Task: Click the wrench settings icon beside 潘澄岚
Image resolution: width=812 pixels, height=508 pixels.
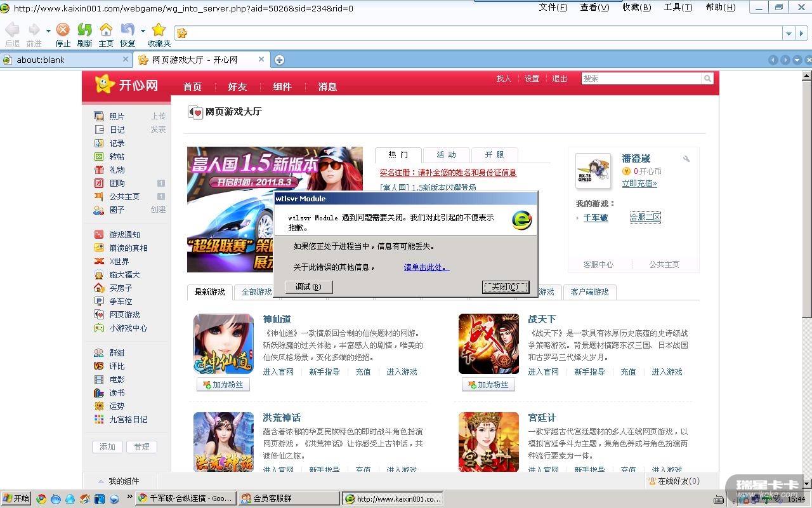Action: 686,159
